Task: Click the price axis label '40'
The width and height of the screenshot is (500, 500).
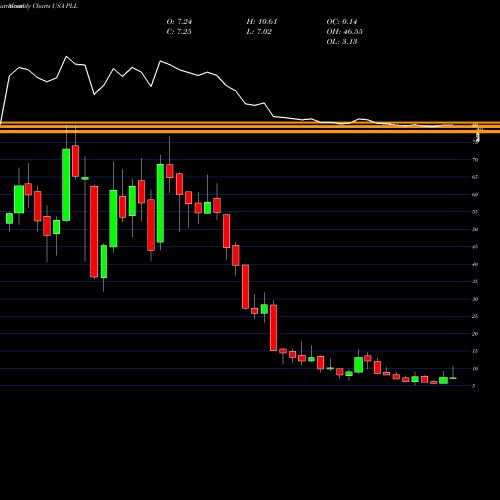Action: point(475,264)
